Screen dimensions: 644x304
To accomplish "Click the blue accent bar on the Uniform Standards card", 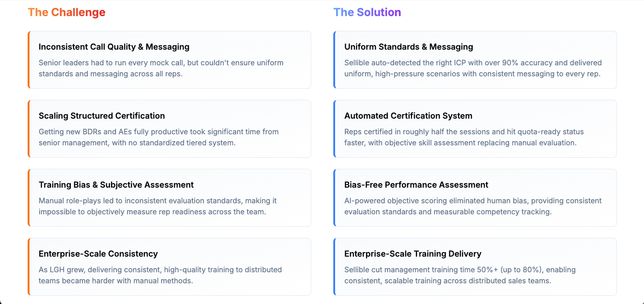I will [334, 60].
